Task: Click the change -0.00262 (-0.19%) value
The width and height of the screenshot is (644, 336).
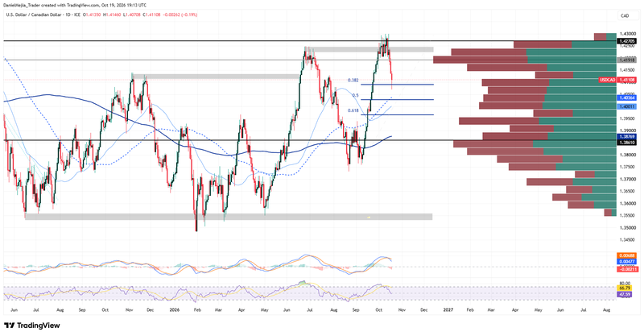Action: 180,15
